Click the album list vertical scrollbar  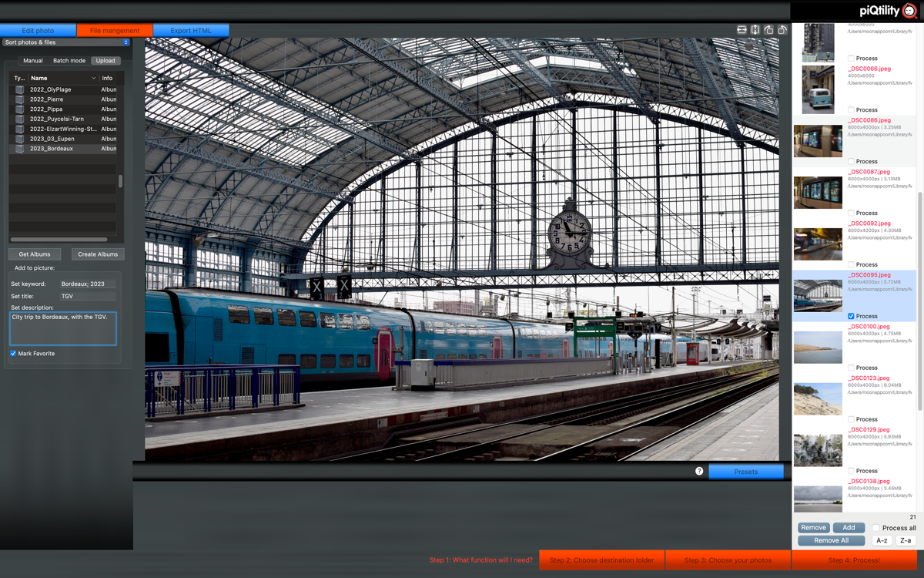pos(120,182)
